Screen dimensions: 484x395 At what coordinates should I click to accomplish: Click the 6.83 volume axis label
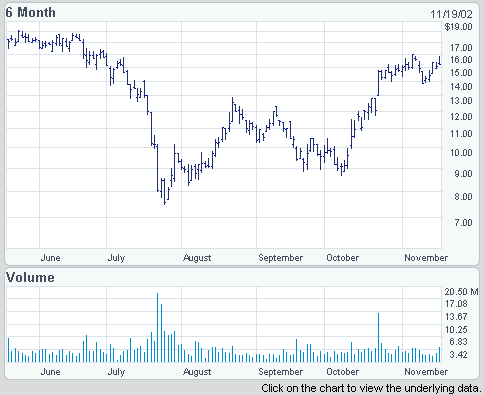tap(458, 342)
